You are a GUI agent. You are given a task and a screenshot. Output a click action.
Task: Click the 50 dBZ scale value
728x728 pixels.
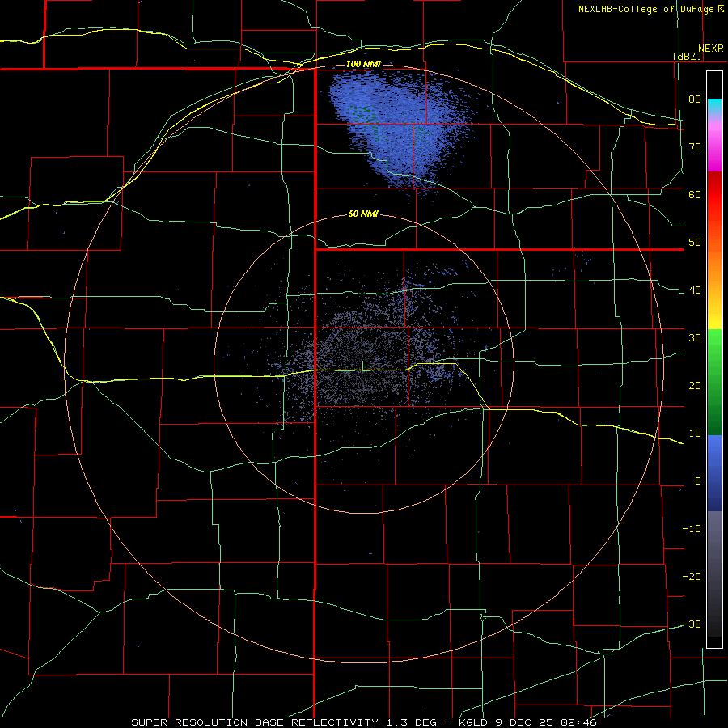tap(695, 243)
